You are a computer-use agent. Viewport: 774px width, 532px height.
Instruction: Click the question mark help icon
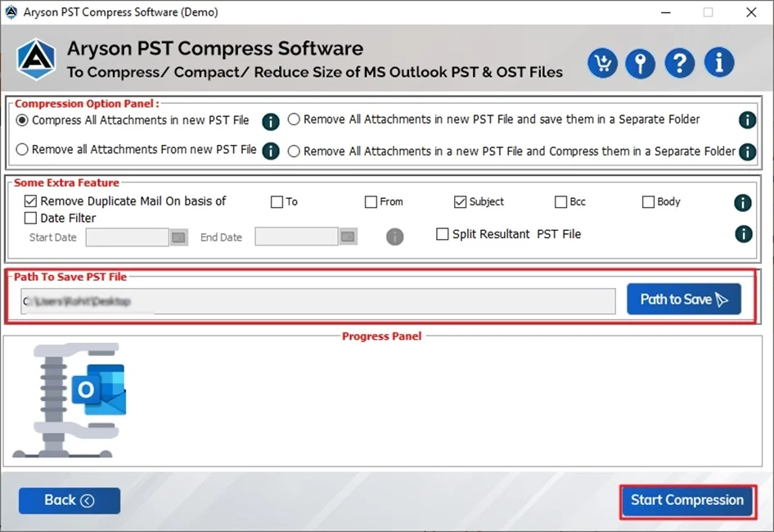(x=680, y=63)
